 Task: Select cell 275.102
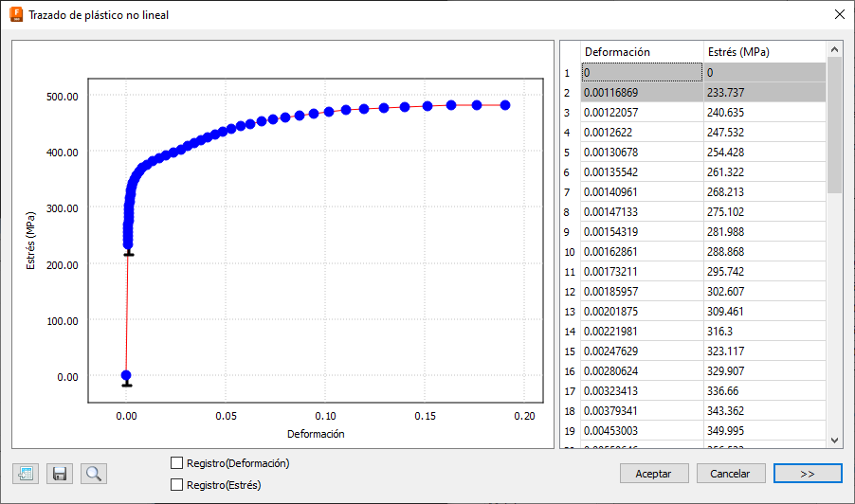click(765, 212)
